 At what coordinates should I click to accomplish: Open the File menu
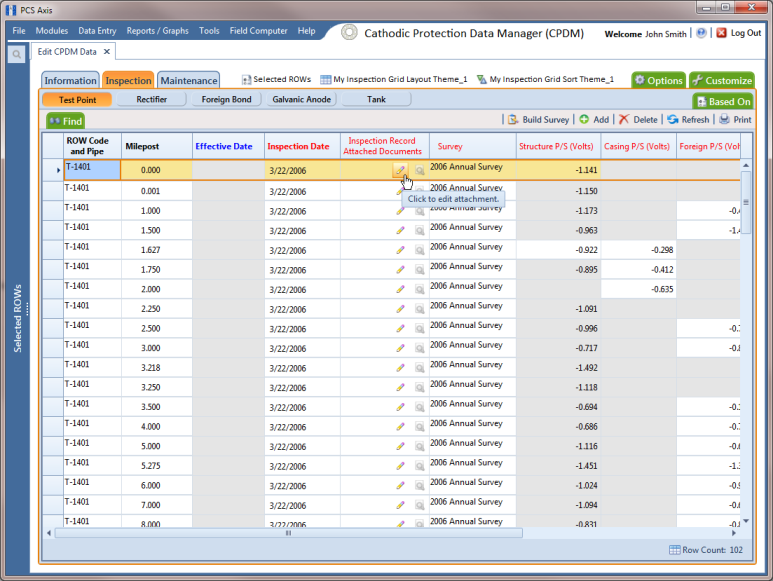(x=19, y=31)
